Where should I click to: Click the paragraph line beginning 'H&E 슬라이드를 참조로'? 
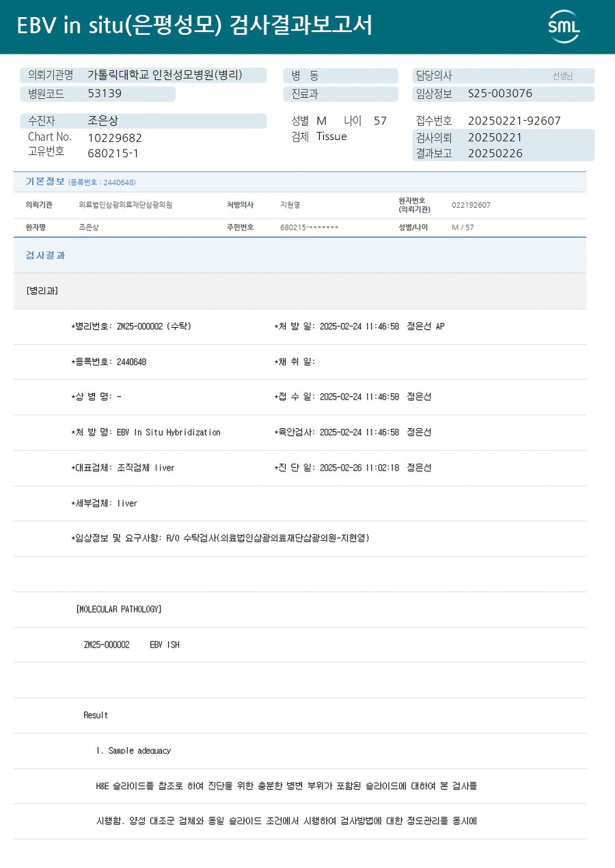pyautogui.click(x=286, y=786)
